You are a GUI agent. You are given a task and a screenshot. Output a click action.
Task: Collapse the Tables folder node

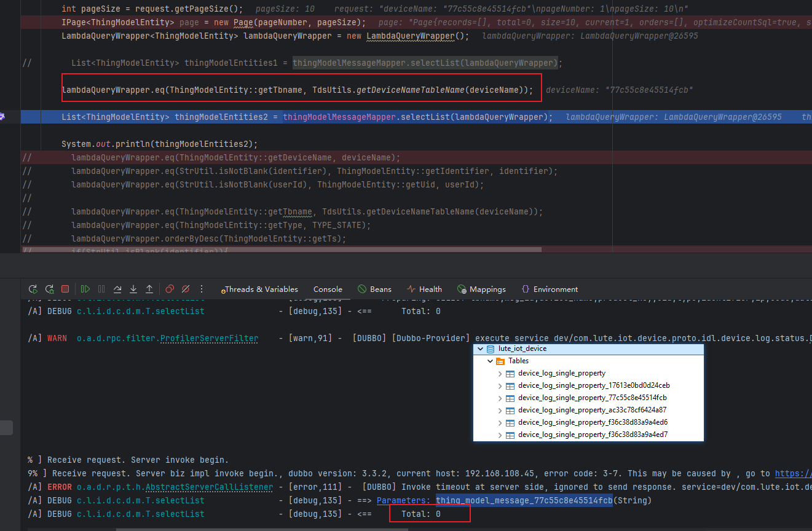pyautogui.click(x=490, y=361)
